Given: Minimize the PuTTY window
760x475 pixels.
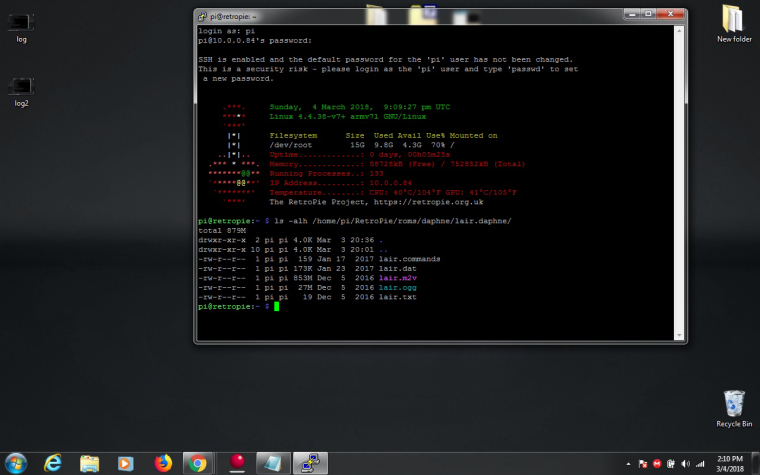Looking at the screenshot, I should [632, 14].
